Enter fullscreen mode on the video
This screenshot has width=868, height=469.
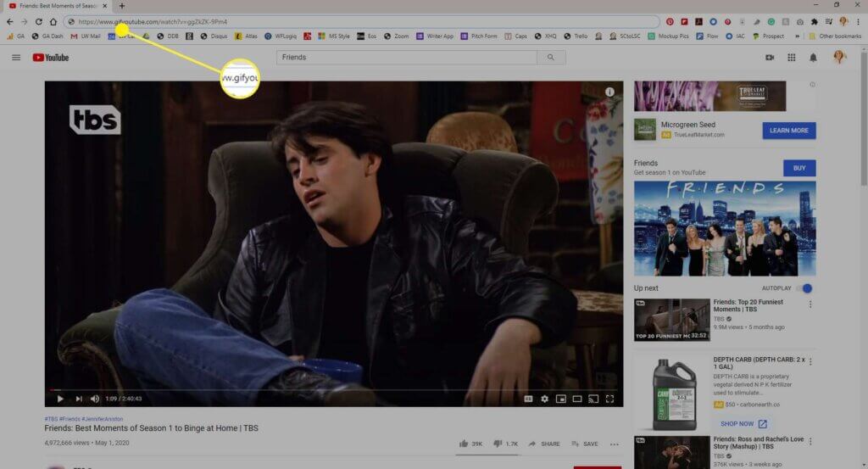click(609, 399)
